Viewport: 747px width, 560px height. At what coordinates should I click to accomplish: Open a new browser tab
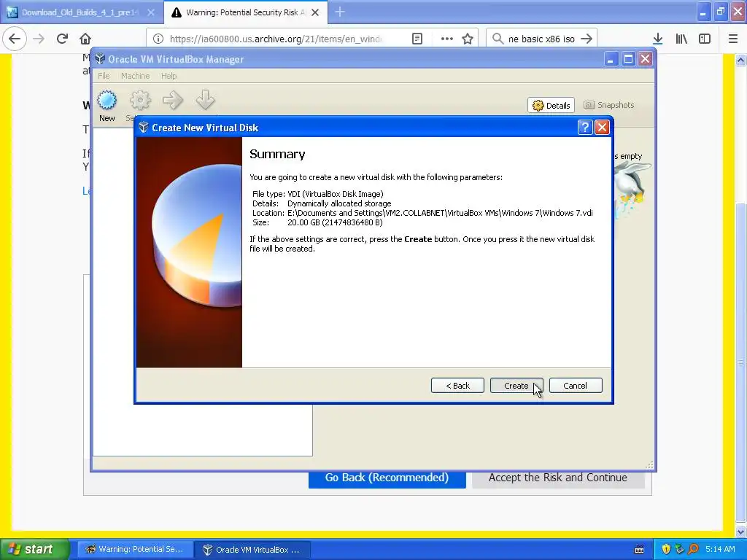[x=340, y=12]
